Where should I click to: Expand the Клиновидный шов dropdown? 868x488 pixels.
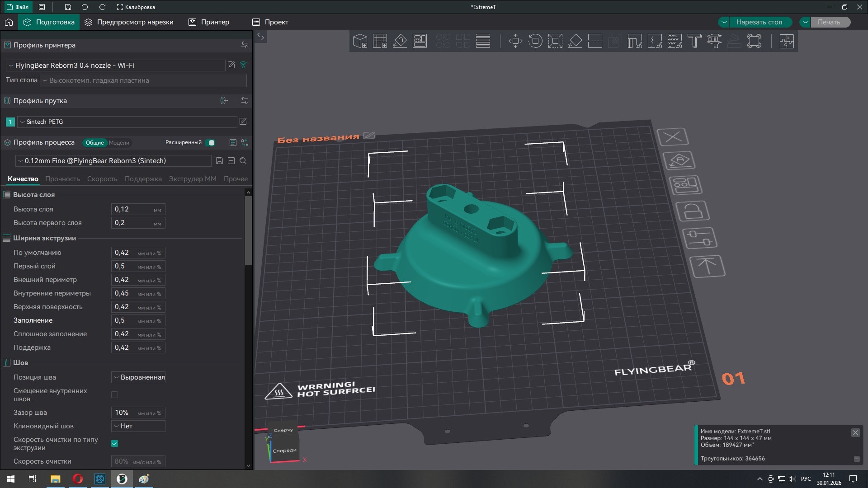point(138,426)
